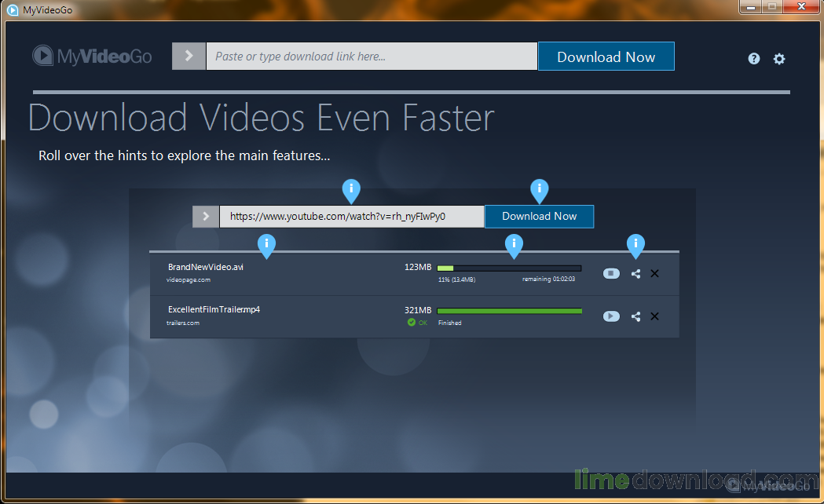Share the ExcellentFilmTrailer.mp4 file
The width and height of the screenshot is (824, 504).
tap(635, 316)
